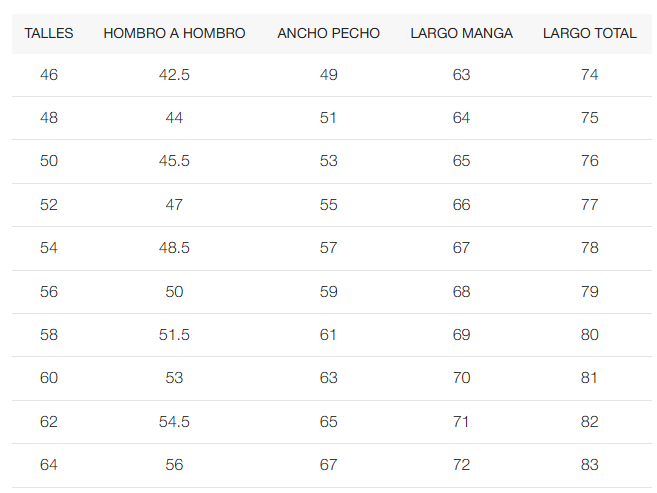657x493 pixels.
Task: Click the 42.5 shoulder measurement cell
Action: 174,75
